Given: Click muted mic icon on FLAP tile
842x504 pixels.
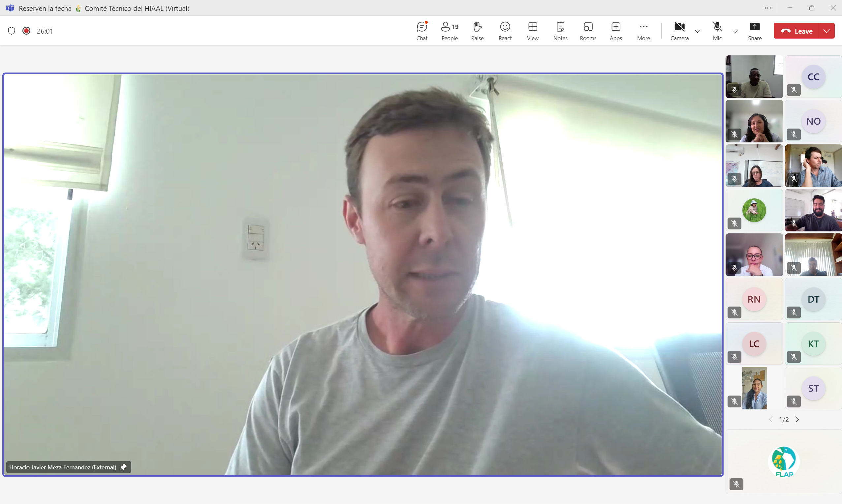Looking at the screenshot, I should tap(736, 484).
